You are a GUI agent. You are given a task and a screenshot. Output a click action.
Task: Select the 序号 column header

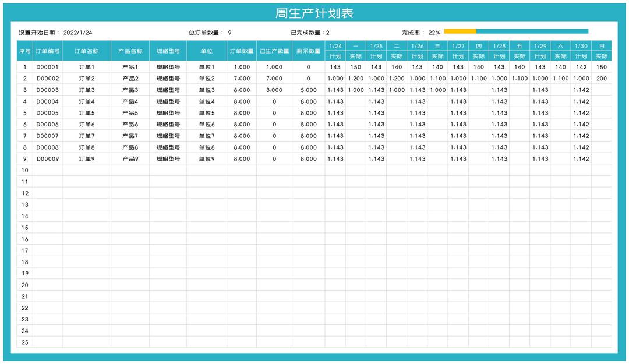tap(25, 51)
